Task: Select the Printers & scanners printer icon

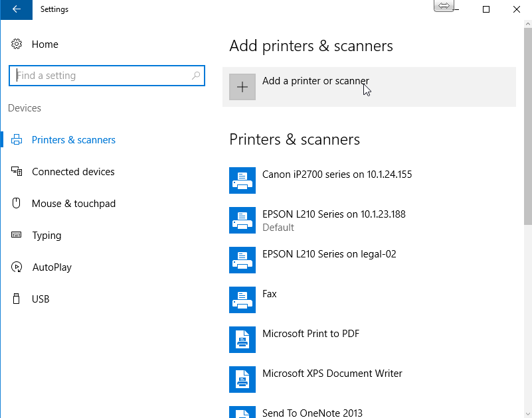Action: pyautogui.click(x=16, y=139)
